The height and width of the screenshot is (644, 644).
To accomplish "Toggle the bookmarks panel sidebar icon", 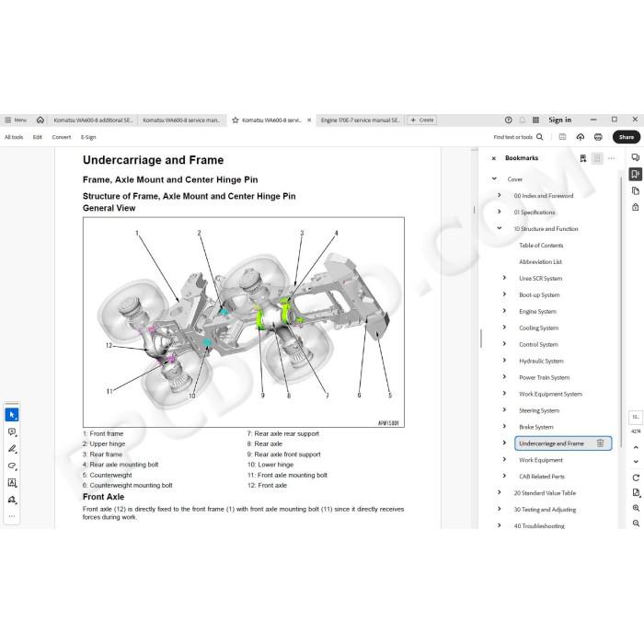I will click(636, 174).
